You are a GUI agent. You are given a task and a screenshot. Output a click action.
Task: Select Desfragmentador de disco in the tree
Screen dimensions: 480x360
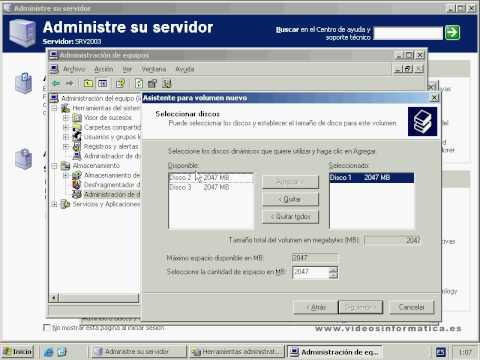click(112, 185)
